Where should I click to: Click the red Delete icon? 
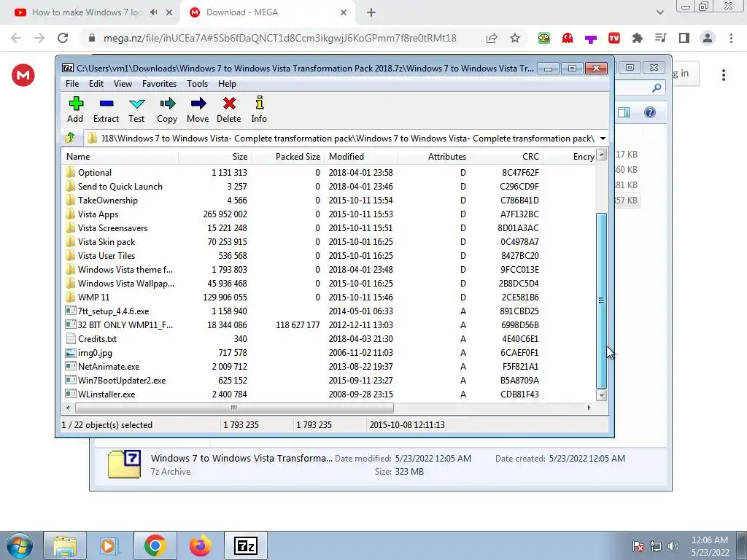(x=229, y=109)
